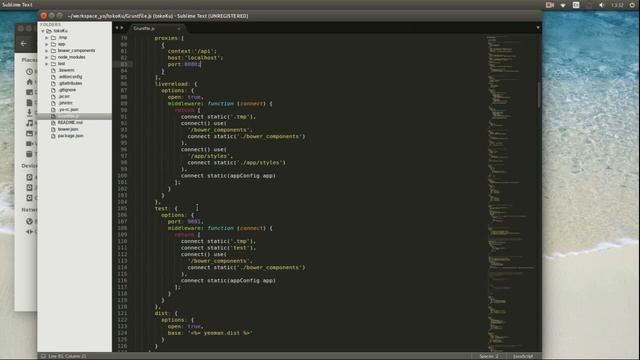Open Pictures in file manager sidebar
Image resolution: width=640 pixels, height=360 pixels.
tap(29, 133)
